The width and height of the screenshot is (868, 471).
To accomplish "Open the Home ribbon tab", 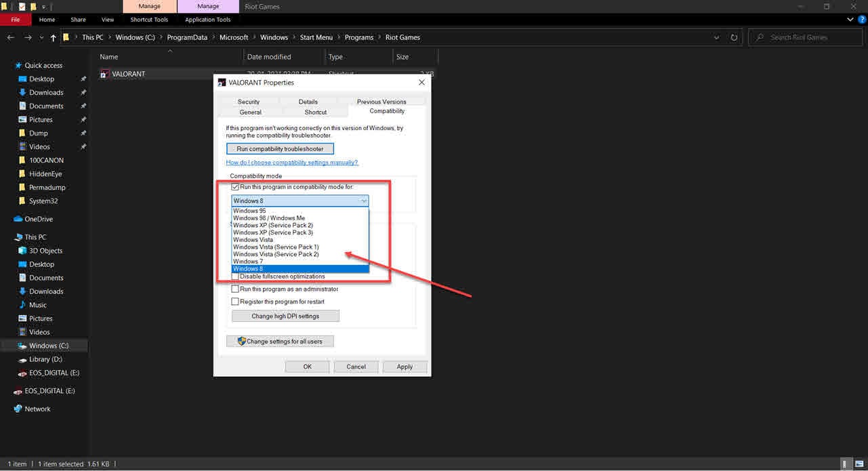I will pos(47,20).
